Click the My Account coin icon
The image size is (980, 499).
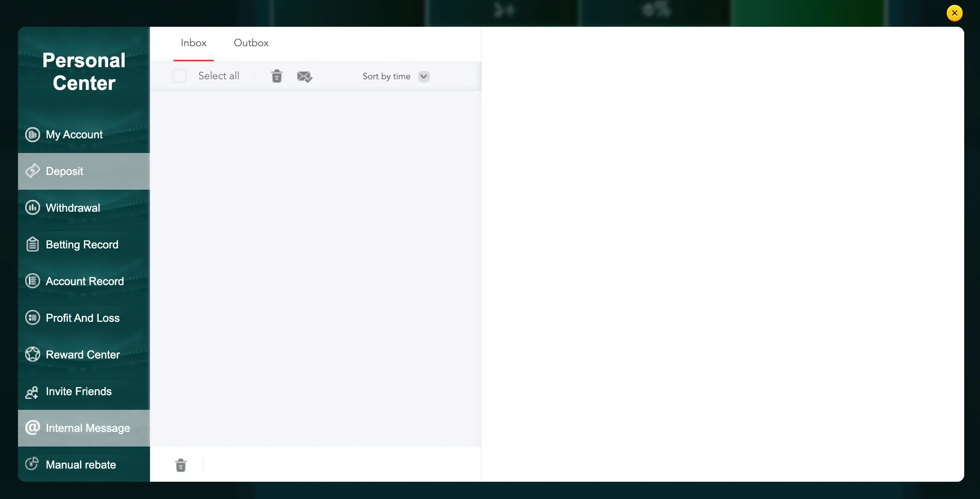(33, 134)
